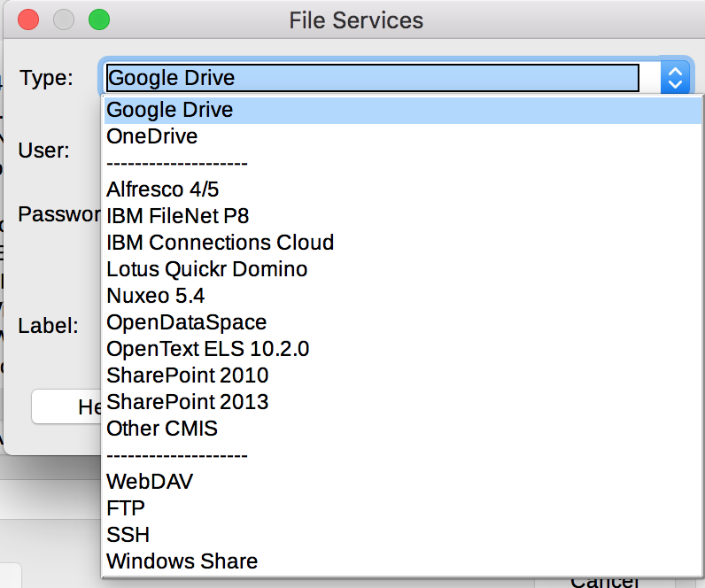Screen dimensions: 705x588
Task: Toggle the Type combo box arrow
Action: [x=675, y=78]
